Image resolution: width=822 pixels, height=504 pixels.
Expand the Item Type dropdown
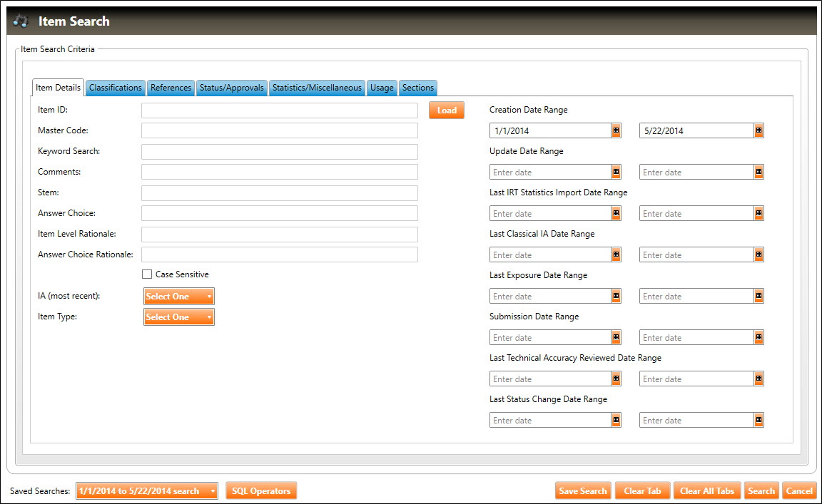pyautogui.click(x=178, y=317)
